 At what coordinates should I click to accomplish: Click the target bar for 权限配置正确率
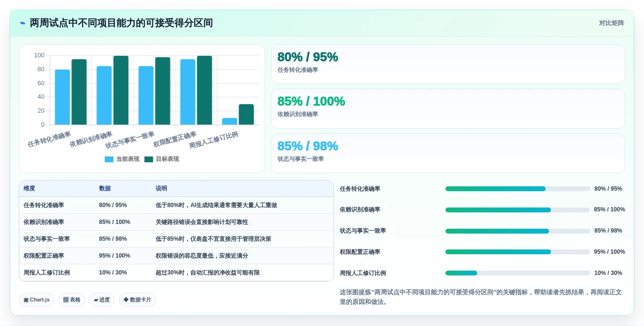pyautogui.click(x=204, y=91)
